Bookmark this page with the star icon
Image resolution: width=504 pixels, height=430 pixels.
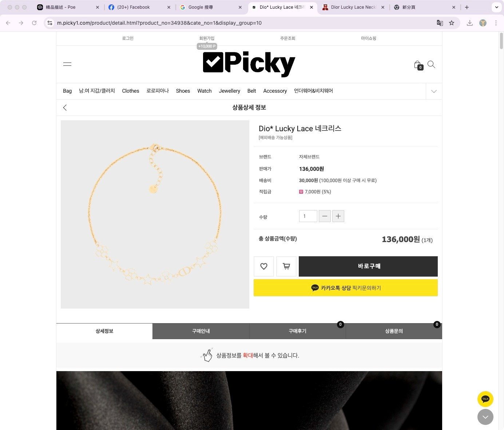click(452, 23)
